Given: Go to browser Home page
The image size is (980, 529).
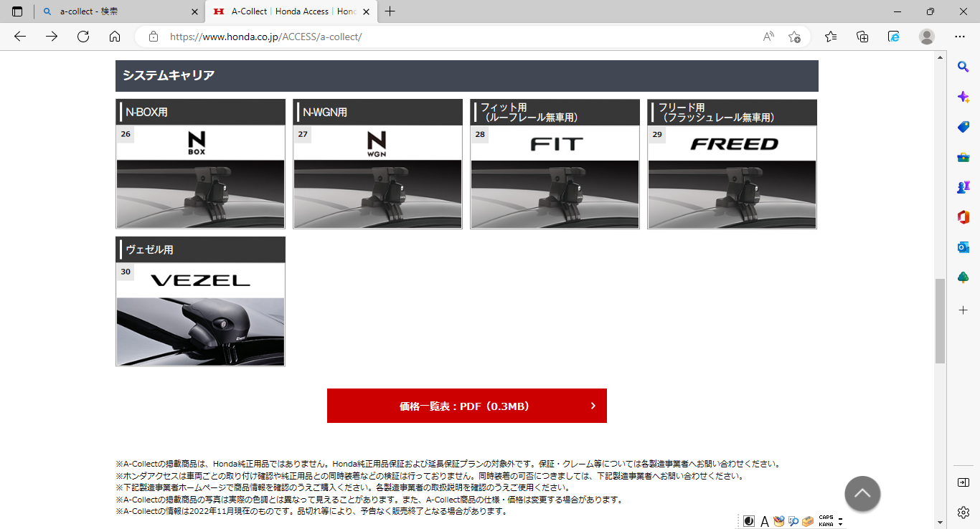Looking at the screenshot, I should (x=115, y=37).
